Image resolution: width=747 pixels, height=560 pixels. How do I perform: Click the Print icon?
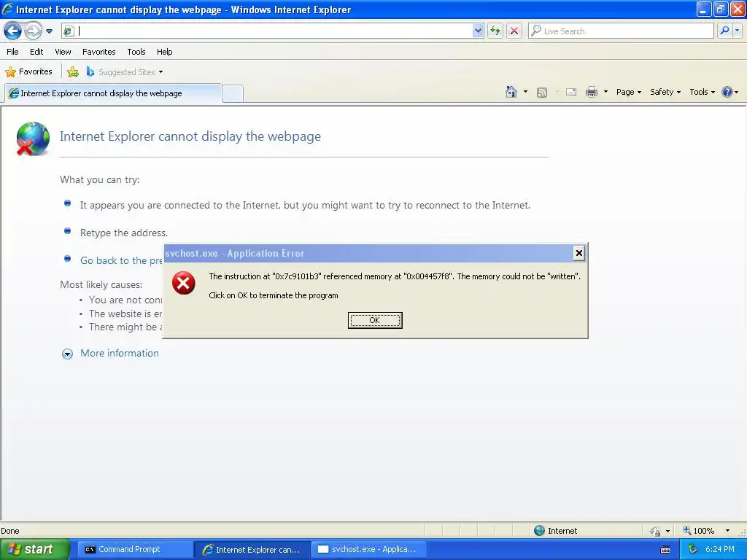(591, 92)
